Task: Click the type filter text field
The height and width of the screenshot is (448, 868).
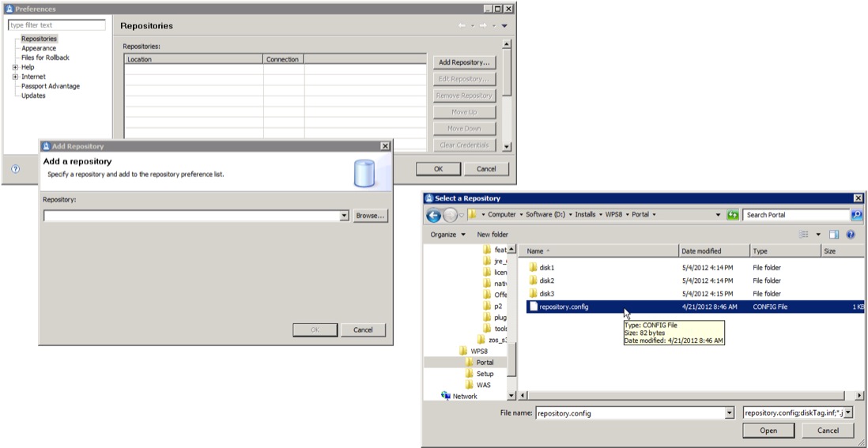Action: [57, 25]
